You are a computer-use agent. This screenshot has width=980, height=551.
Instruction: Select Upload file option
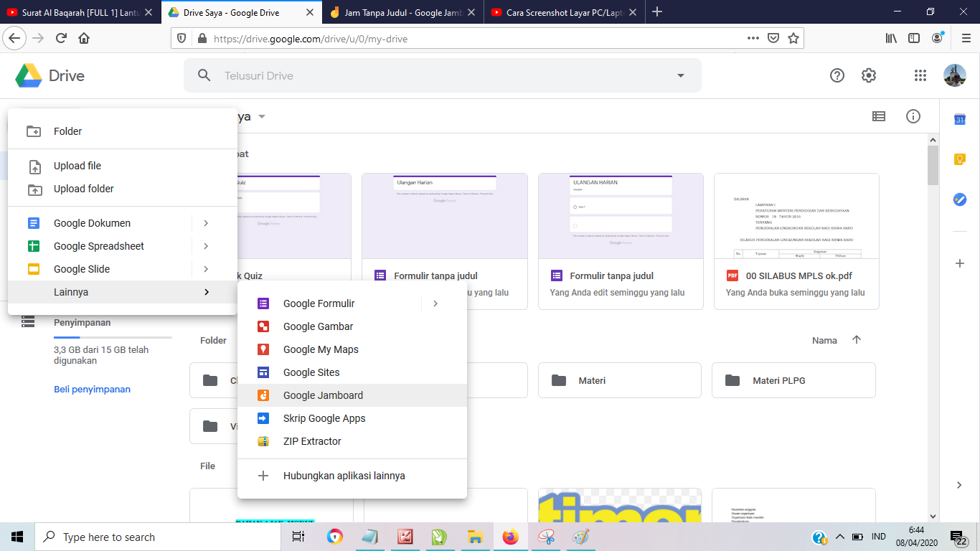[122, 166]
